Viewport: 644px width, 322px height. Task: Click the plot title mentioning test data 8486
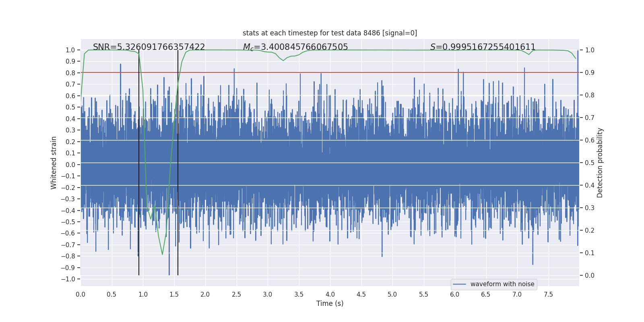click(x=330, y=33)
